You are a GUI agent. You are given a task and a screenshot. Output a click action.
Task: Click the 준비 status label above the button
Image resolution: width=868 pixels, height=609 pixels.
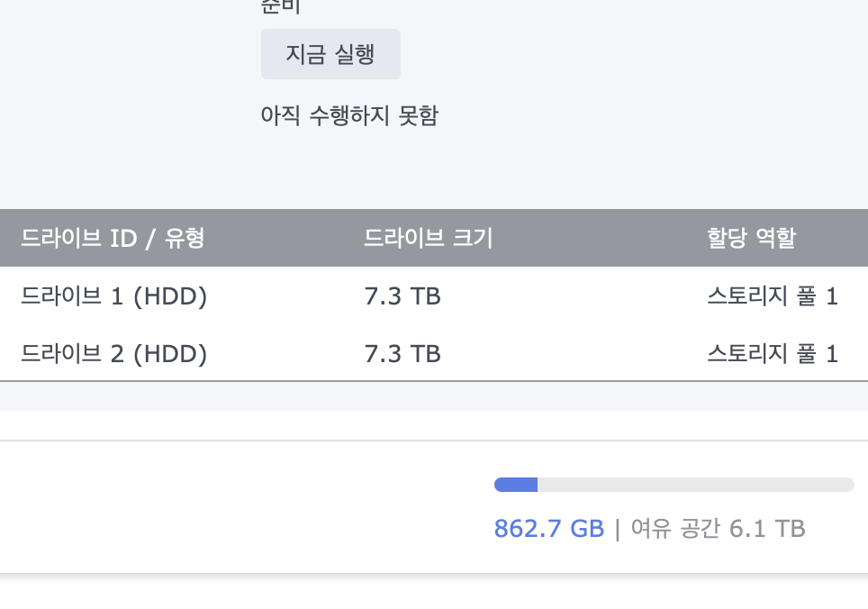(281, 6)
